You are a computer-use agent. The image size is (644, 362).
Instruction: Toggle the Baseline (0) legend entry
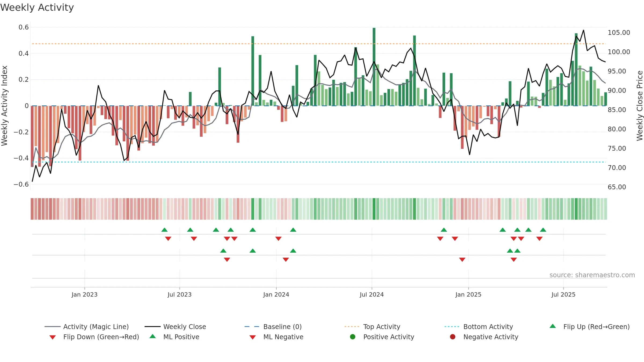[273, 327]
